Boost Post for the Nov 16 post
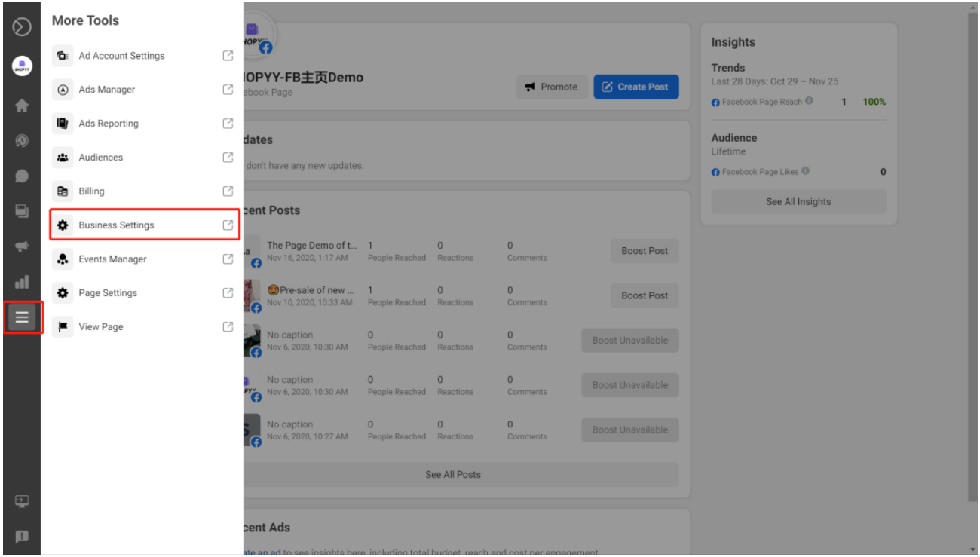The height and width of the screenshot is (557, 980). tap(644, 250)
